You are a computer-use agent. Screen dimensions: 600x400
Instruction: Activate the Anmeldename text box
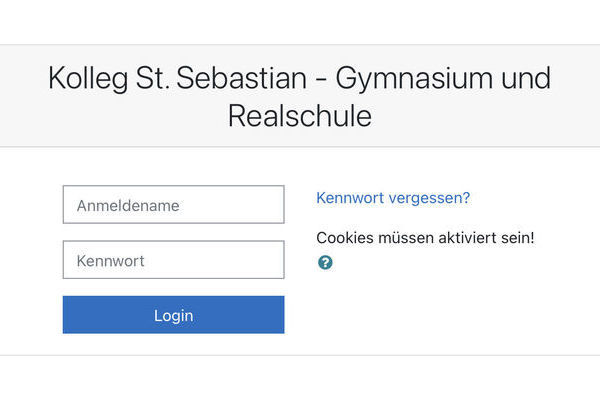[173, 206]
